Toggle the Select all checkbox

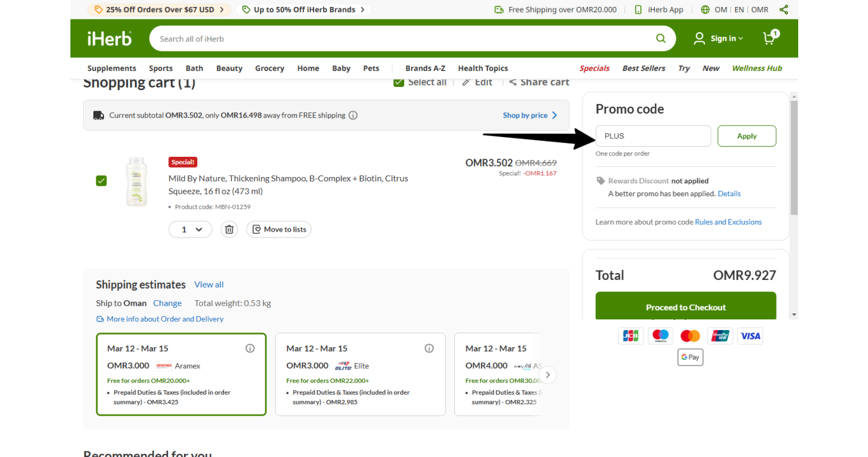(x=398, y=83)
